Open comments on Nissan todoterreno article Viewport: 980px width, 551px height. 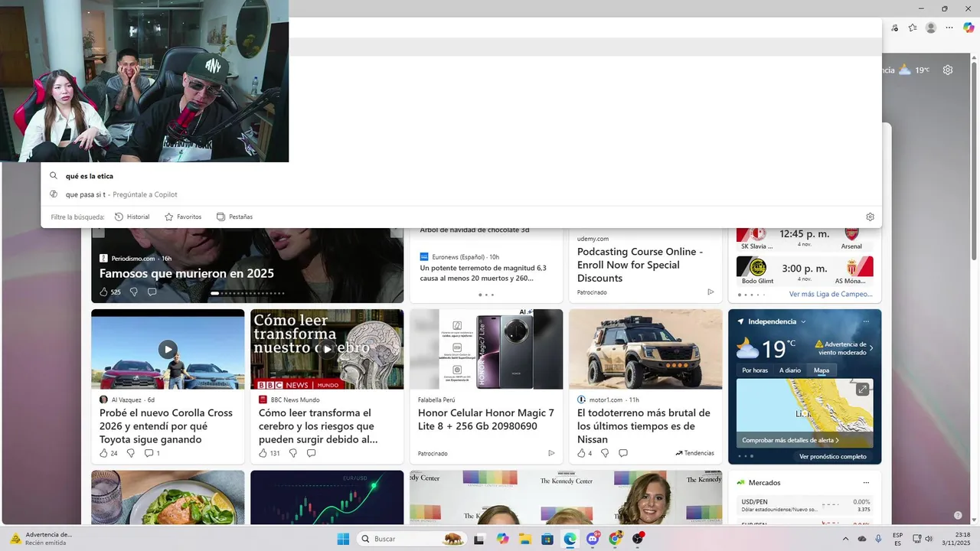tap(623, 453)
